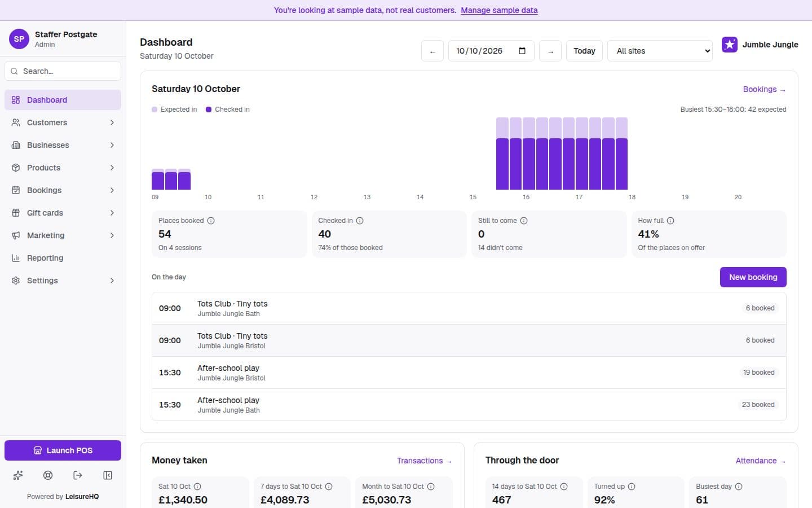Open the Gift cards menu item
The width and height of the screenshot is (812, 508).
pos(63,213)
